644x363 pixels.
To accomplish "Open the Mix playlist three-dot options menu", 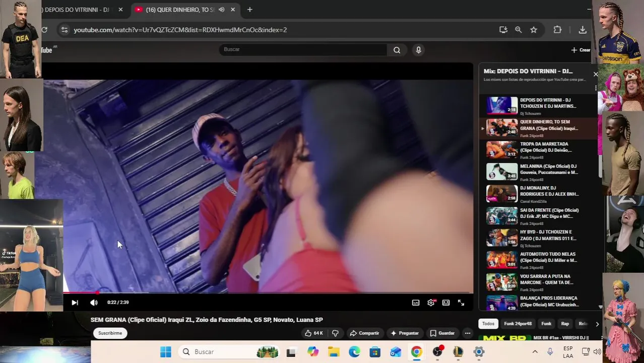I will pyautogui.click(x=596, y=88).
